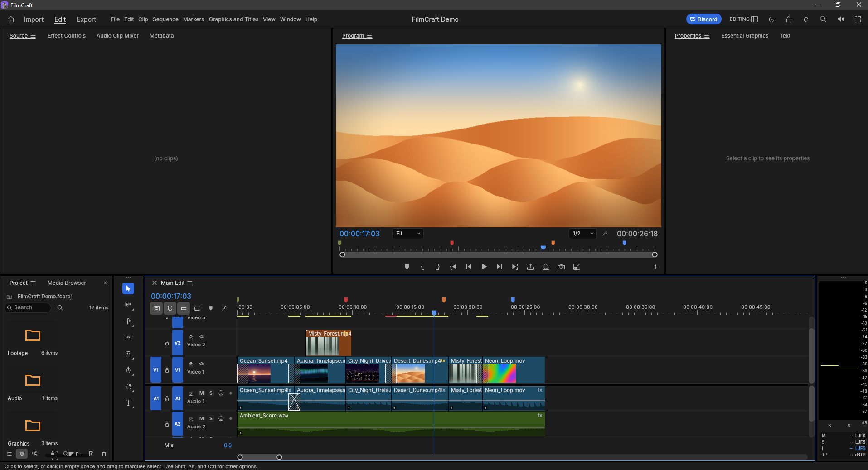The width and height of the screenshot is (868, 470).
Task: Open timeline wrench settings
Action: click(x=224, y=308)
